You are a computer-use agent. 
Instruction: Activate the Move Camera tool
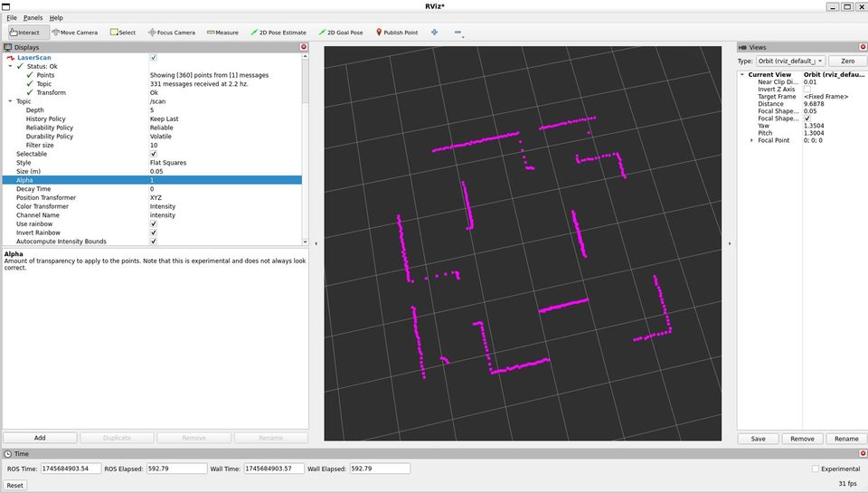75,33
